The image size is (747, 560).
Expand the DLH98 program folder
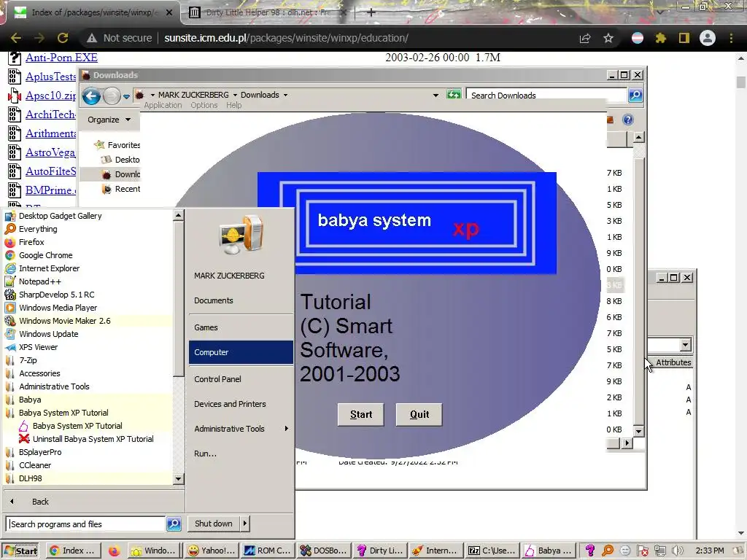[30, 478]
